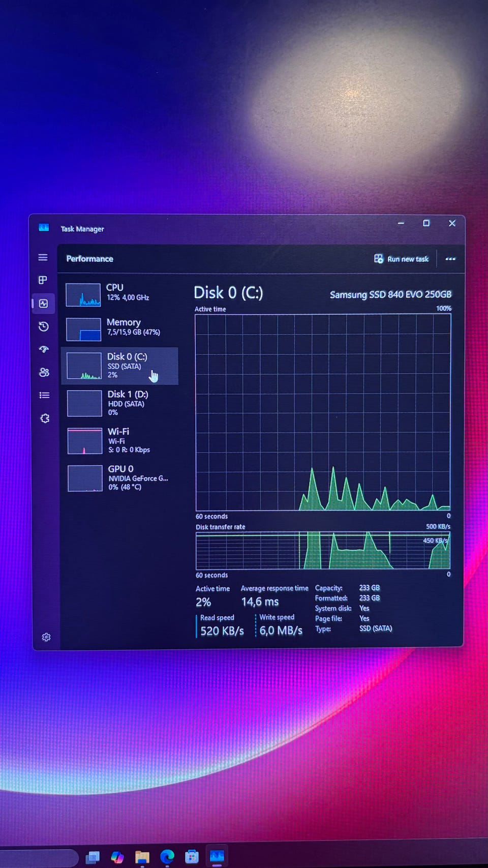Minimize the Task Manager window
This screenshot has width=488, height=868.
coord(401,223)
